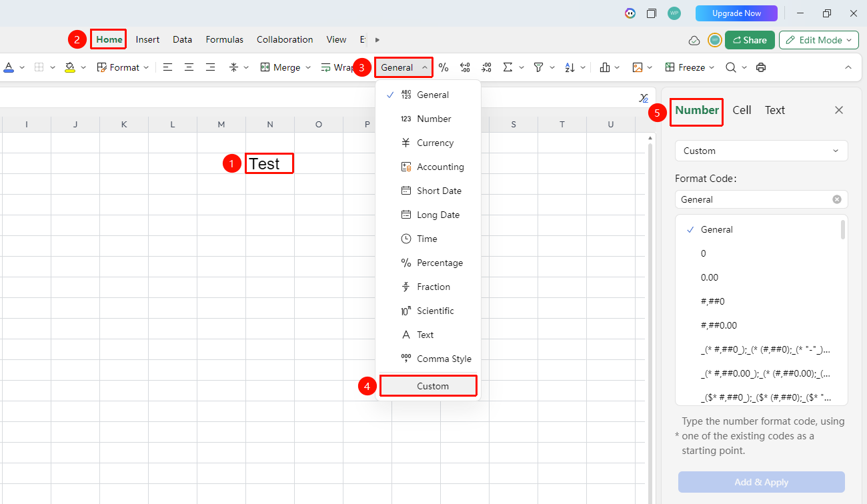The width and height of the screenshot is (867, 504).
Task: Click the Format Code input field
Action: 762,199
